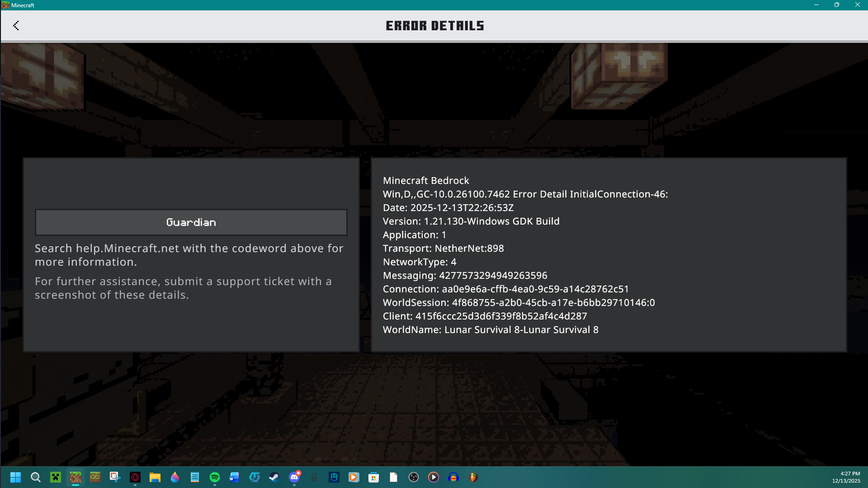Screen dimensions: 868x488
Task: Open the Snipping Tool in taskbar
Action: 115,477
